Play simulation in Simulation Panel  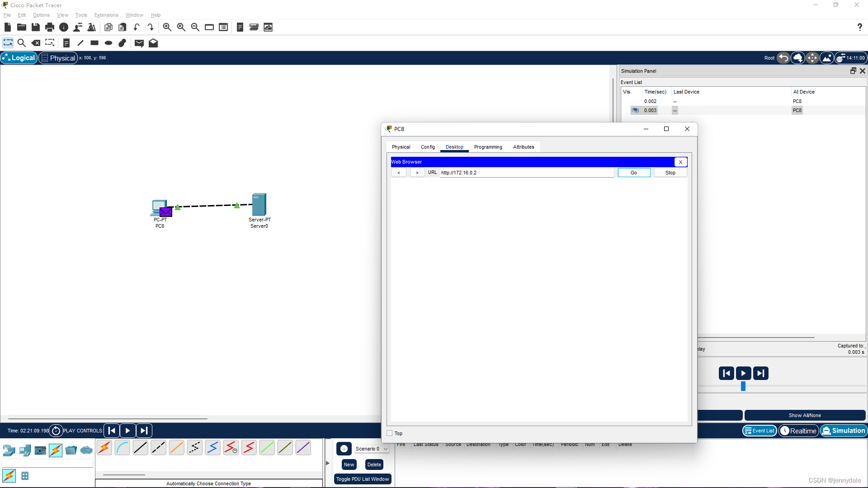[744, 373]
